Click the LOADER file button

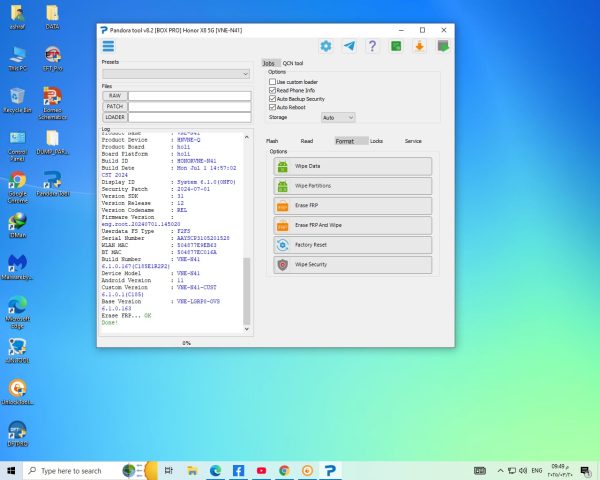(115, 117)
